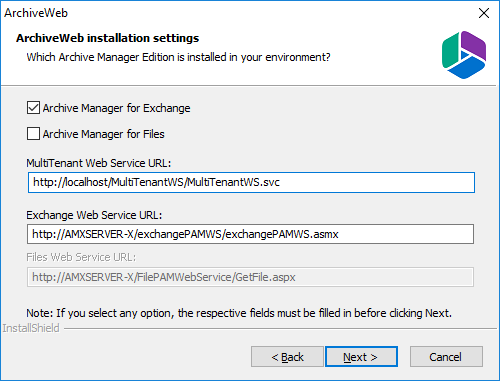Uncheck the Archive Manager for Exchange checkbox
Screen dimensions: 500x381
tap(33, 108)
